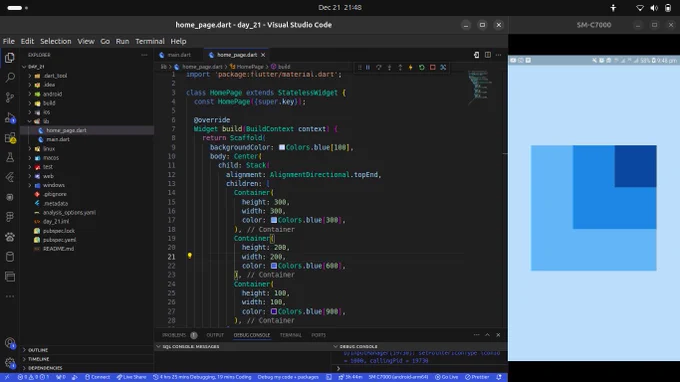The height and width of the screenshot is (382, 680).
Task: Toggle Prettier in the status bar
Action: [x=477, y=377]
